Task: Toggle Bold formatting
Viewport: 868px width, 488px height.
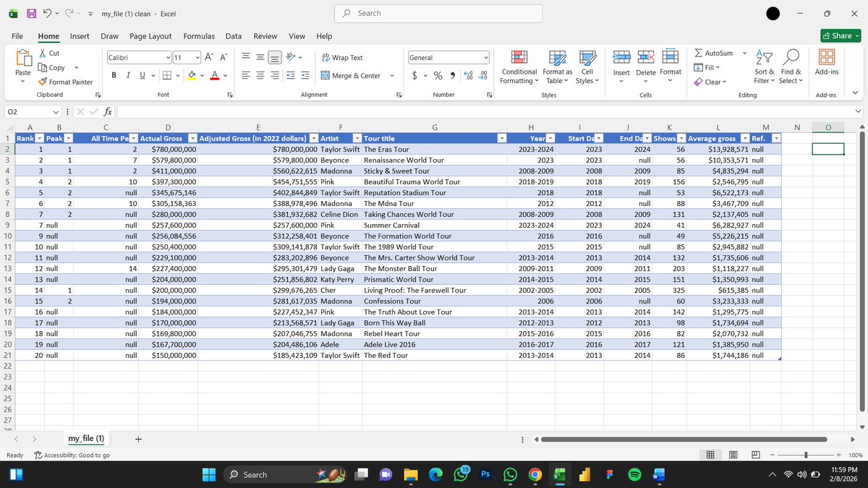Action: 114,75
